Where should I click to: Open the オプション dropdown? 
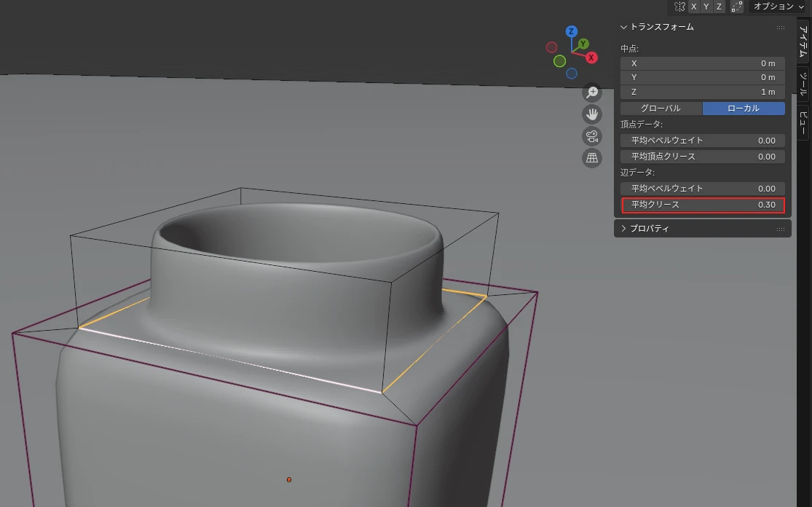tap(779, 7)
